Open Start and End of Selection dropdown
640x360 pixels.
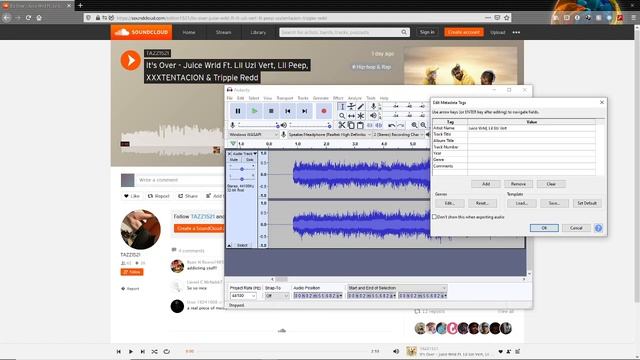pos(397,288)
